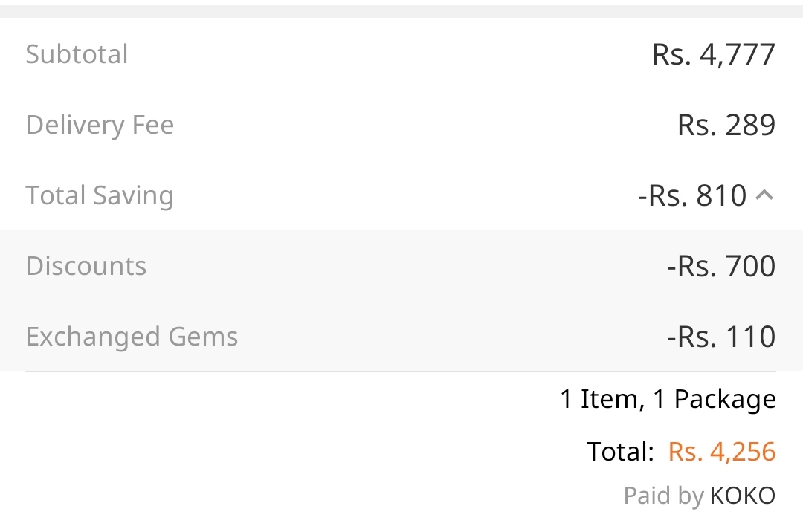Image resolution: width=803 pixels, height=532 pixels.
Task: Tap the Rs. 4,777 subtotal amount
Action: (x=714, y=55)
